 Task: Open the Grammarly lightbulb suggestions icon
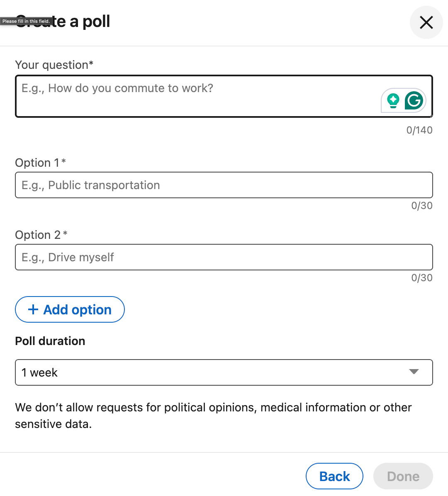[x=393, y=101]
